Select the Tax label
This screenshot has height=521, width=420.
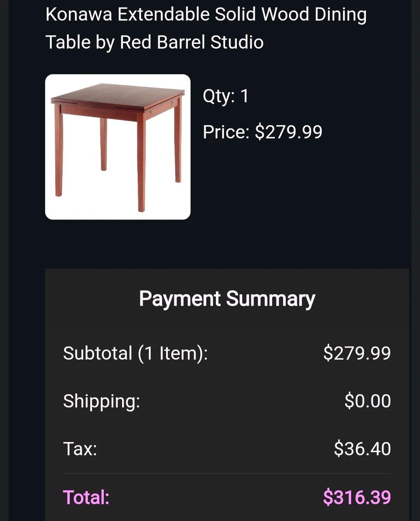pos(80,449)
